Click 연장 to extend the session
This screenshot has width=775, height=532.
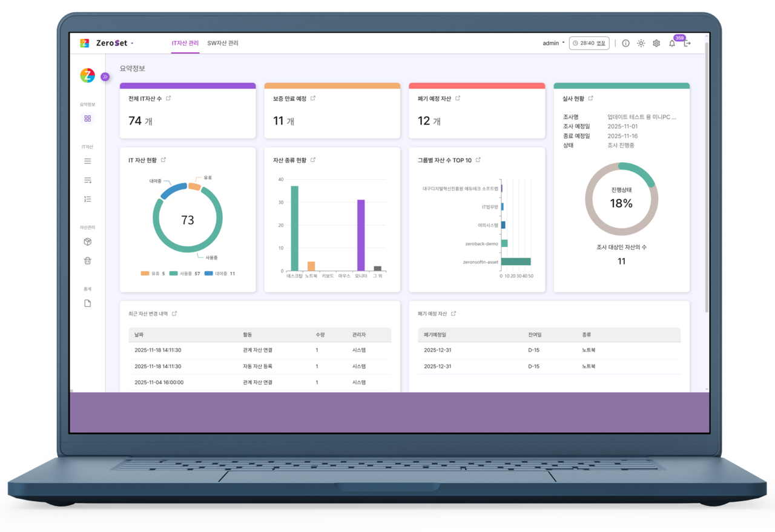(x=601, y=44)
